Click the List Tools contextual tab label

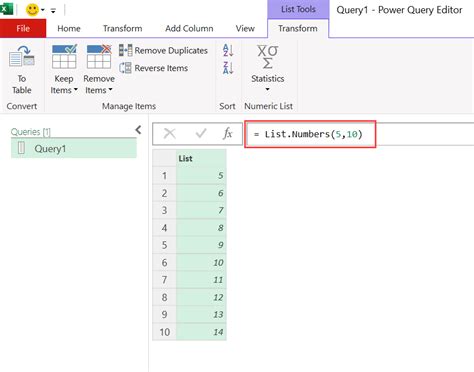298,9
